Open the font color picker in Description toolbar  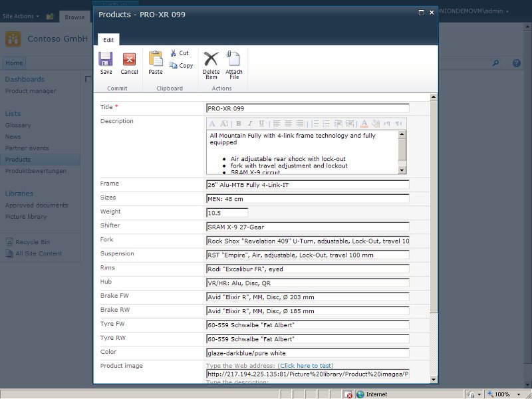[364, 124]
